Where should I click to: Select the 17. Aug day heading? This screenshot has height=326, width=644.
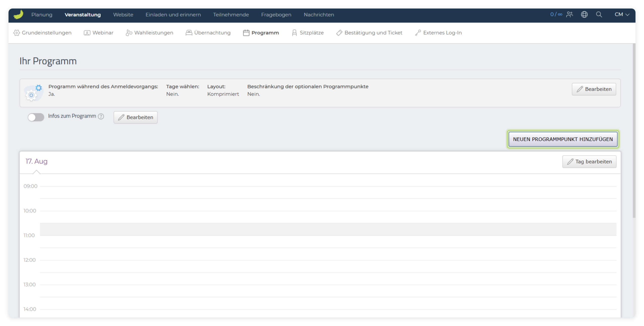tap(36, 161)
